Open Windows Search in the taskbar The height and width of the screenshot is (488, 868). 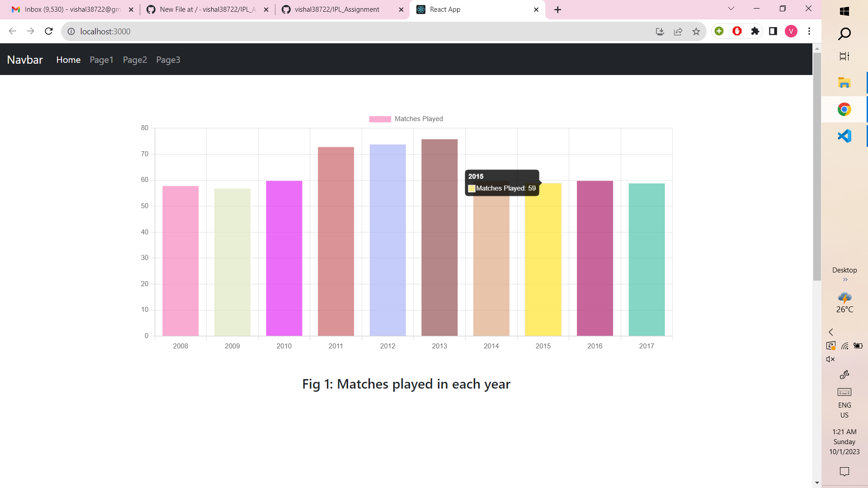(844, 34)
